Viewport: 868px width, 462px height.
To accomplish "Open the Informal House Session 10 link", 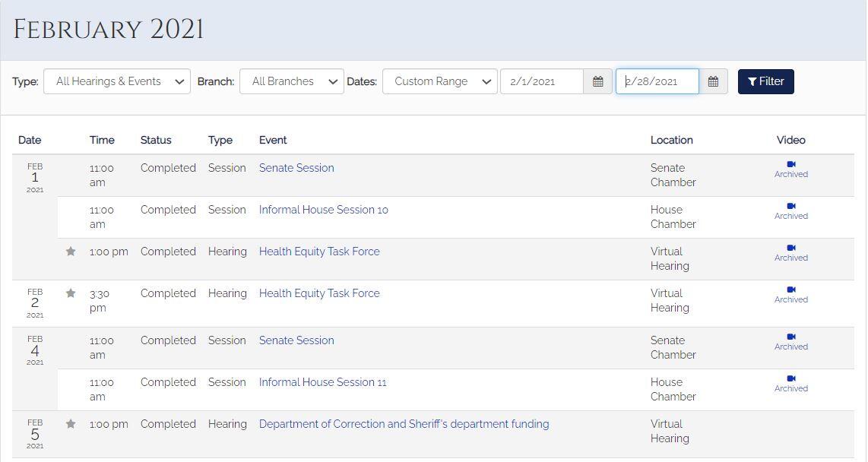I will (x=323, y=210).
